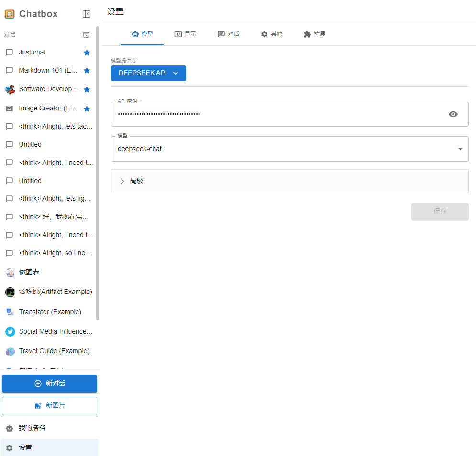Open the 做图表 conversation

coord(49,272)
